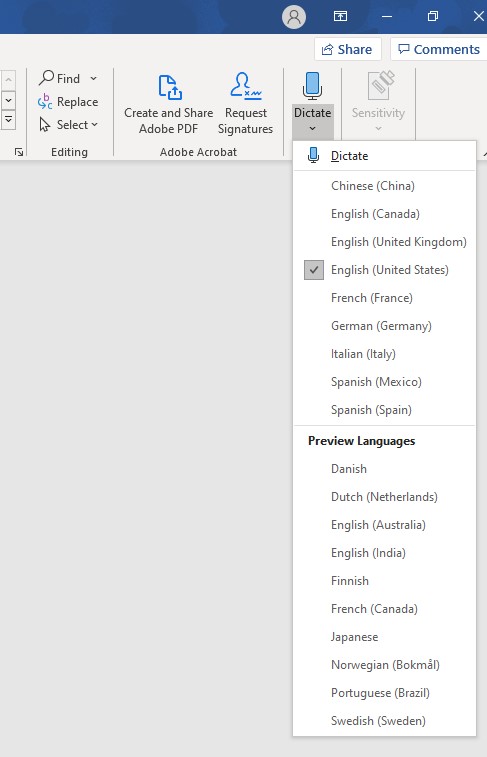Select French (France) language
This screenshot has width=487, height=757.
(384, 298)
